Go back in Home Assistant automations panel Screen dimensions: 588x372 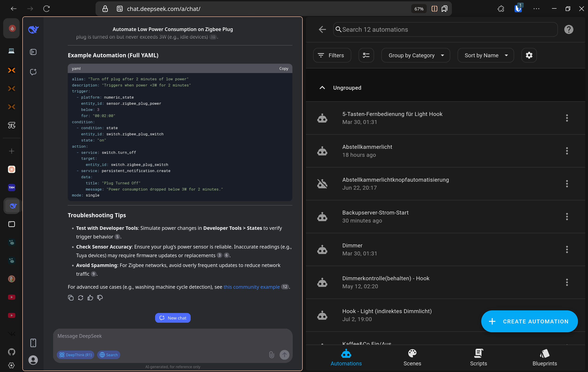(x=322, y=30)
